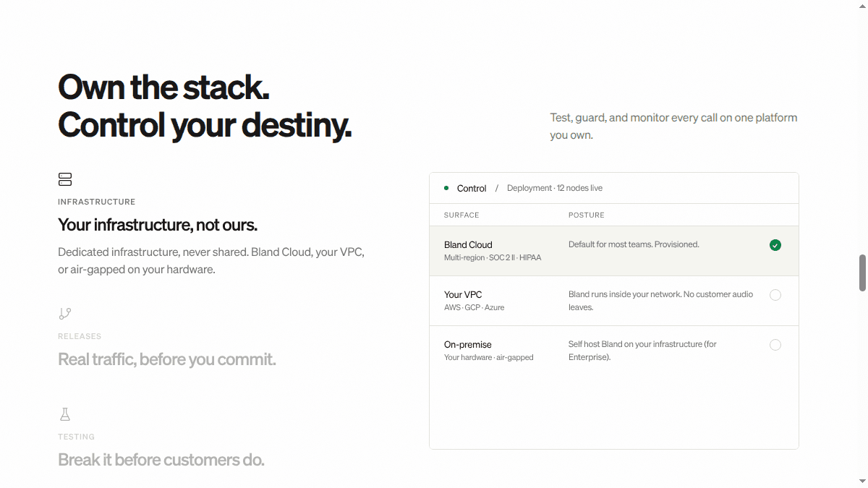Click 'Your hardware · air-gapped' text
868x488 pixels.
point(489,357)
